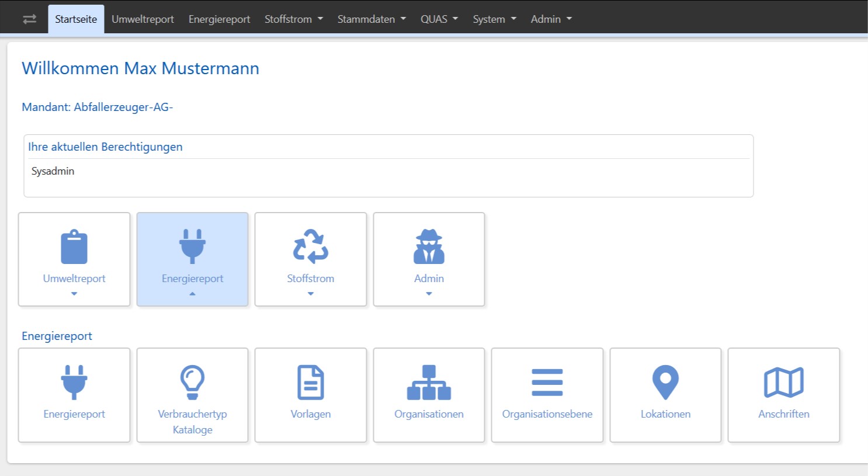Click the 'Energiereport' section heading
Viewport: 868px width, 476px height.
(x=57, y=336)
